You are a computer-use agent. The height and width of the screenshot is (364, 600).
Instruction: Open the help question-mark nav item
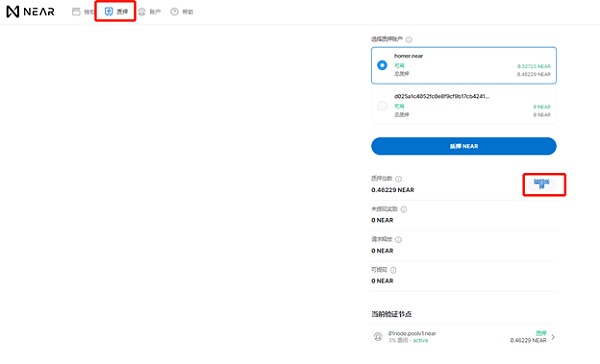pyautogui.click(x=182, y=12)
